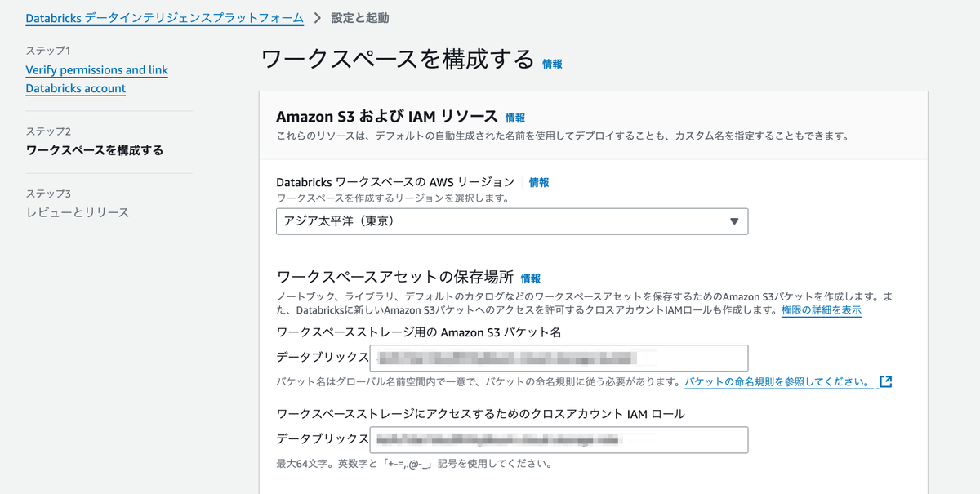Click ワークスペースアセットの保存場所 heading
This screenshot has width=980, height=494.
click(395, 277)
